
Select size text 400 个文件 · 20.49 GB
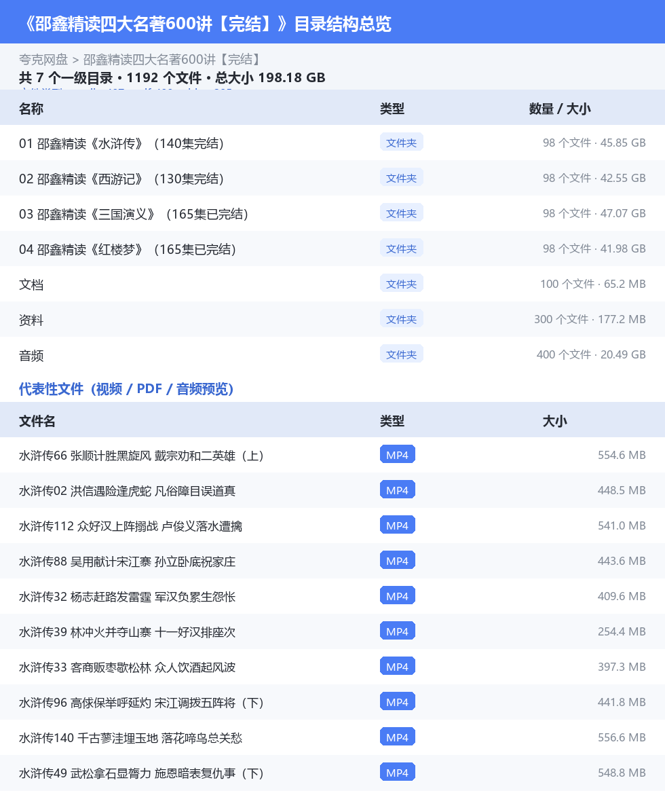(591, 354)
